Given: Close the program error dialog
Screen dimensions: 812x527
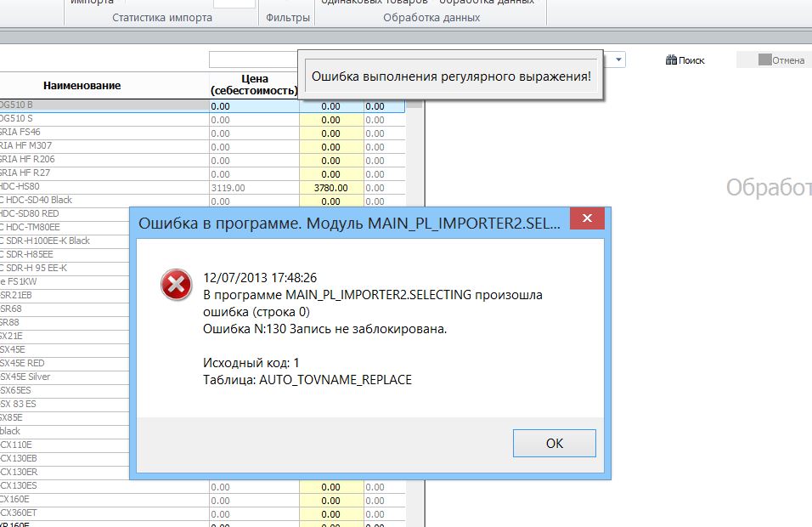Looking at the screenshot, I should [x=587, y=218].
